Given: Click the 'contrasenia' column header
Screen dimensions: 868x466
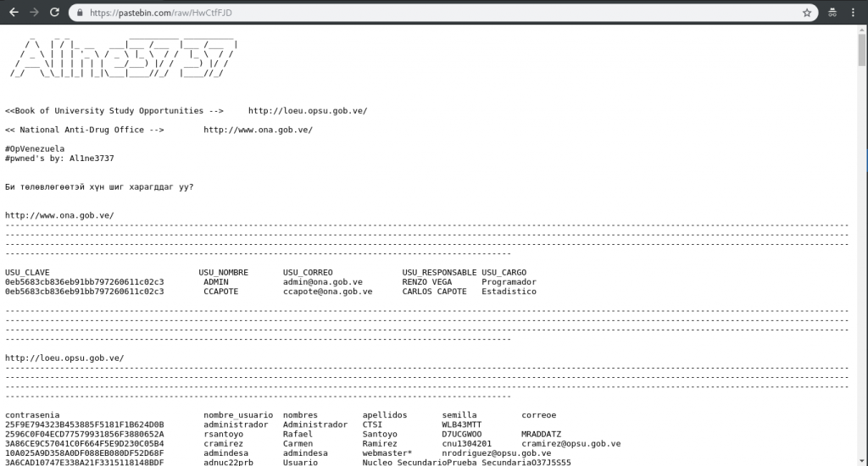Looking at the screenshot, I should point(32,415).
